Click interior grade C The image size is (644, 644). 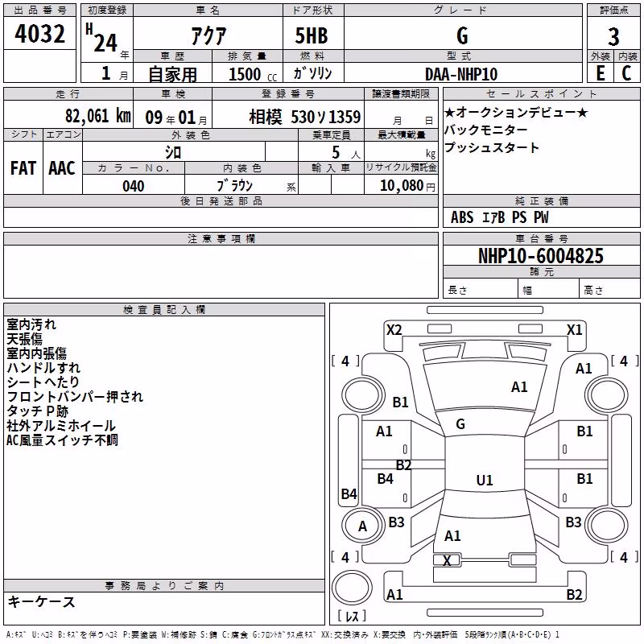pos(626,73)
